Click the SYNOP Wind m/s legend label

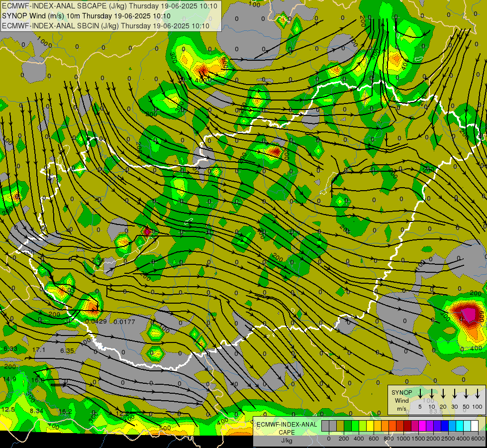tap(401, 400)
